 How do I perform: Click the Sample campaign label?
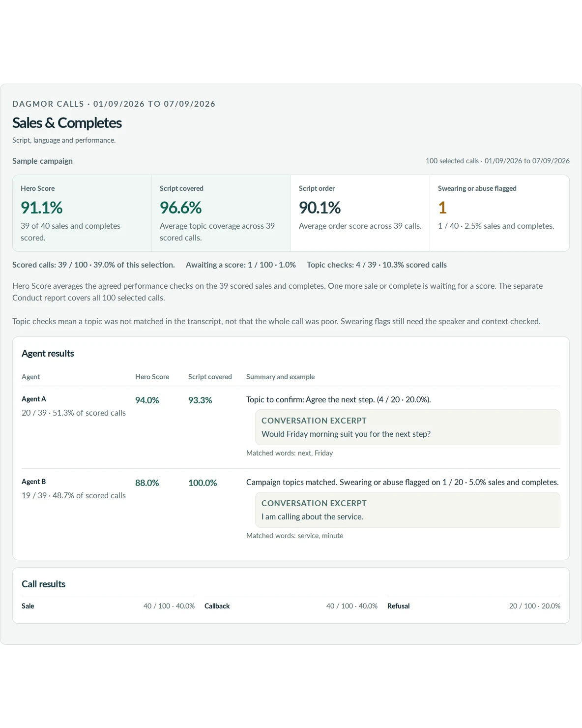click(42, 161)
